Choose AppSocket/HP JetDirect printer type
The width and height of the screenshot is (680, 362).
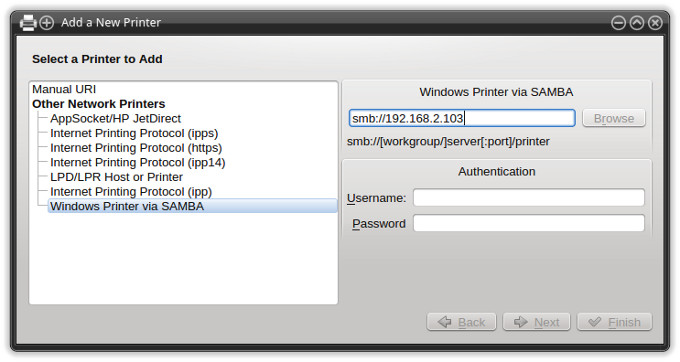[x=115, y=119]
